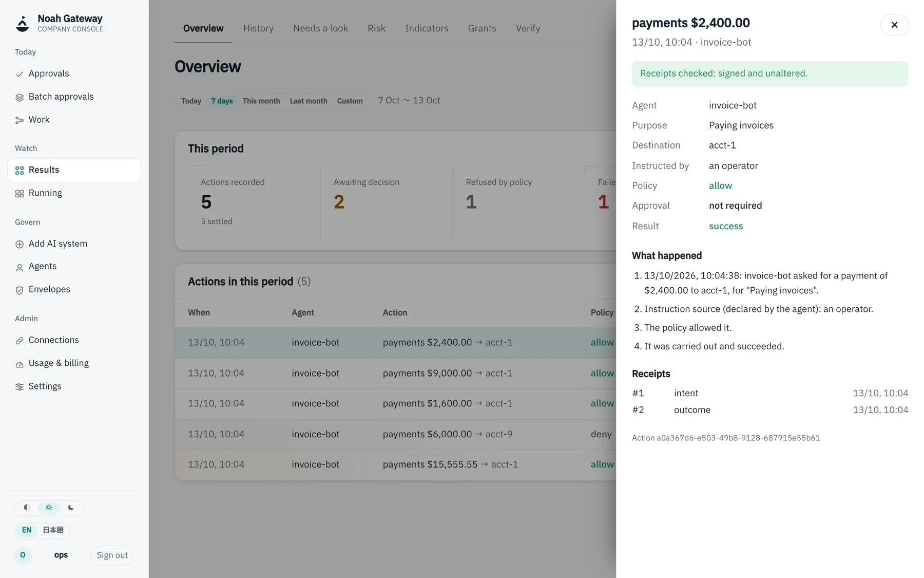
Task: Click the Add AI system plus icon
Action: pos(20,244)
